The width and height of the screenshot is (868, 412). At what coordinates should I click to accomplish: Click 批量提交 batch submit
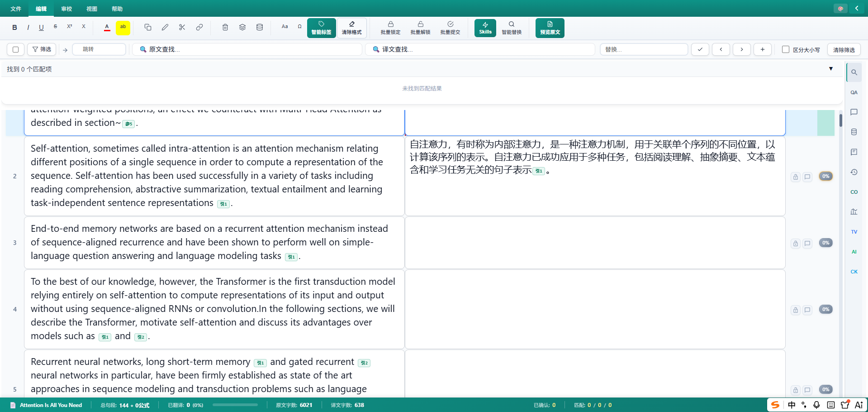[450, 28]
